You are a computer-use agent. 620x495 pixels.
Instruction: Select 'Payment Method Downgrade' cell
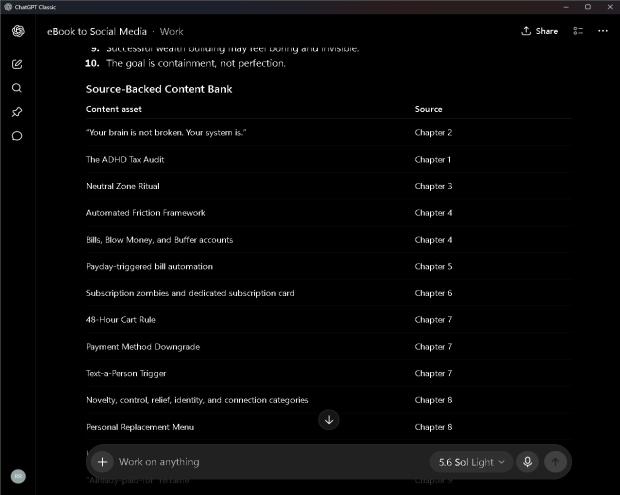tap(143, 347)
